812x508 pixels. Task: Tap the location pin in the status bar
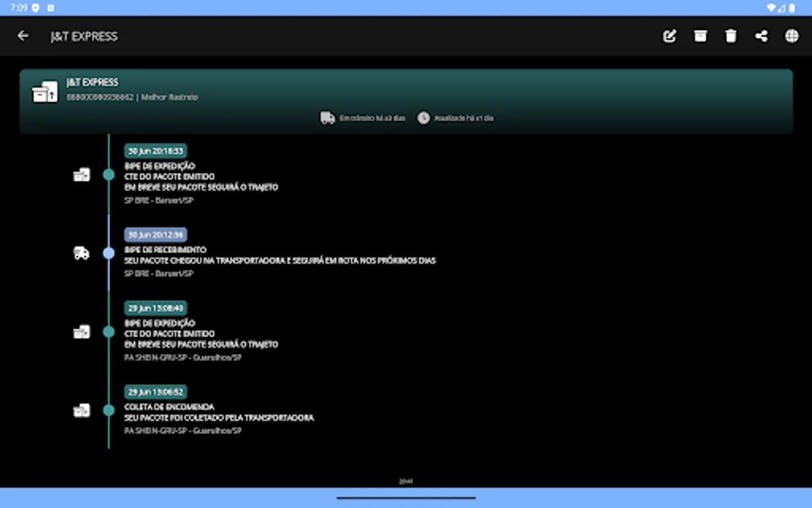tap(36, 8)
